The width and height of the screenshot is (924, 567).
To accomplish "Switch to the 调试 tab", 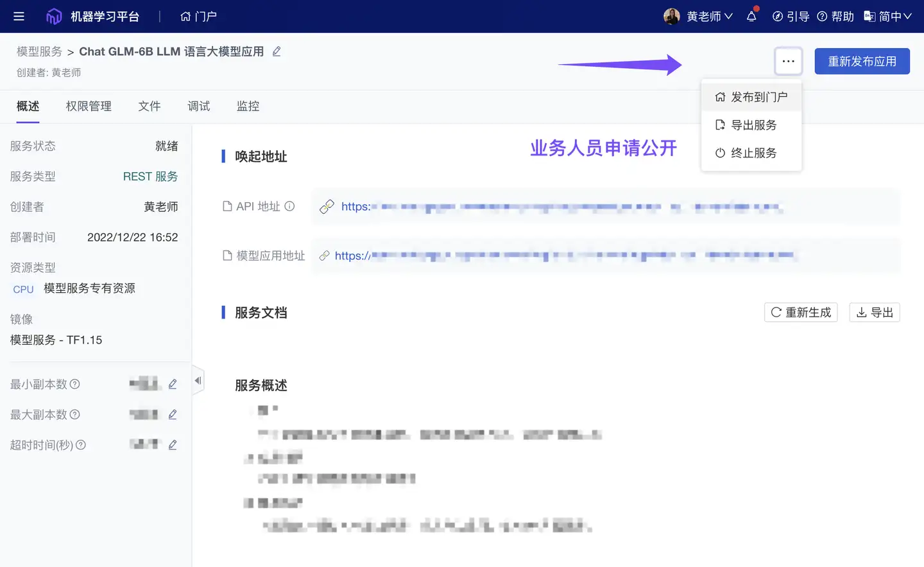I will pyautogui.click(x=199, y=106).
